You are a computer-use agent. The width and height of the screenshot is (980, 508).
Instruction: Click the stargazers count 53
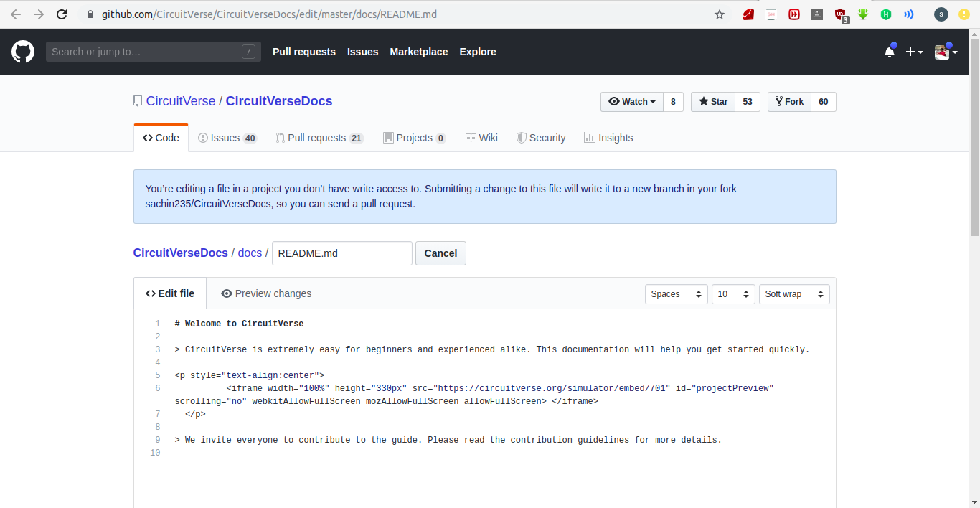748,102
